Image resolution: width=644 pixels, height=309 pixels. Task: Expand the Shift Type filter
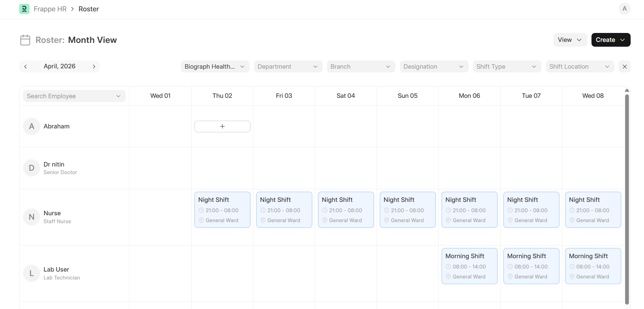506,67
